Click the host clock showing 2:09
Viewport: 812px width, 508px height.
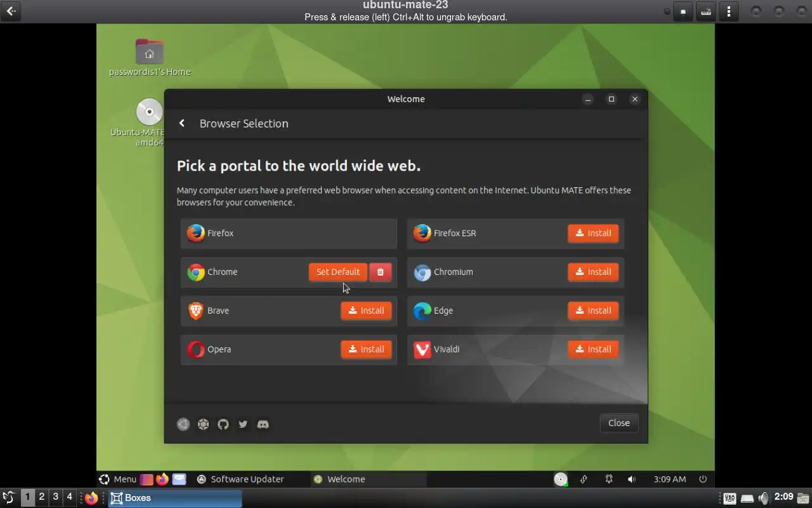pyautogui.click(x=784, y=497)
